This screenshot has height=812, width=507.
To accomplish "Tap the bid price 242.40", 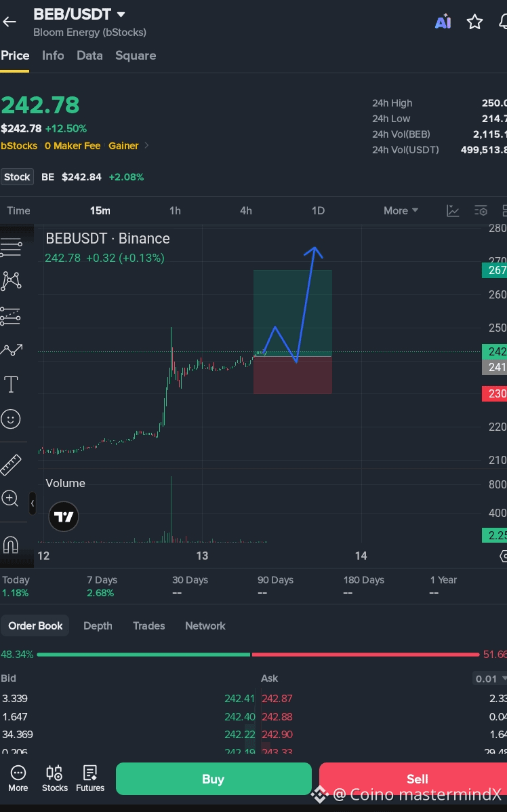I will click(x=239, y=717).
